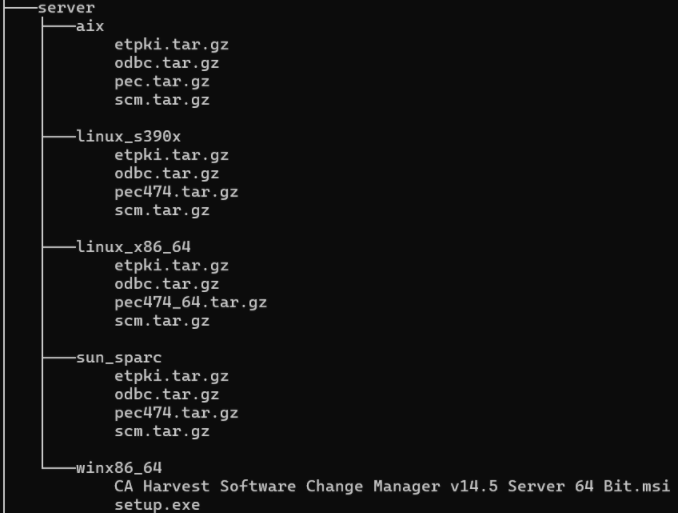Click the CA Harvest Server 64 Bit.msi file
Viewport: 678px width, 513px height.
[x=391, y=486]
